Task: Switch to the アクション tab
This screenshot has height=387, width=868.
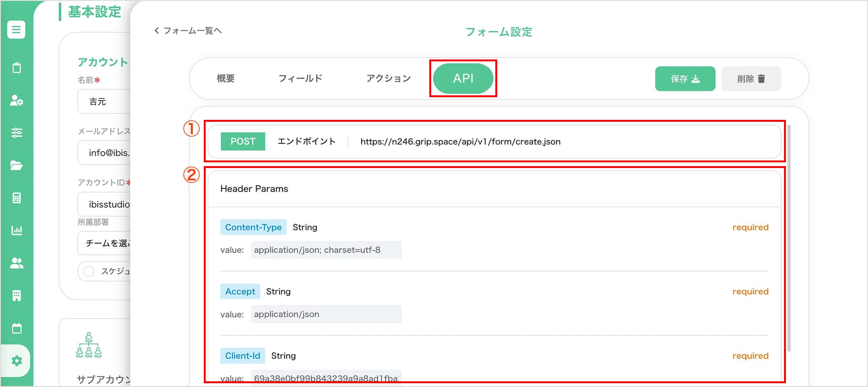Action: tap(388, 78)
